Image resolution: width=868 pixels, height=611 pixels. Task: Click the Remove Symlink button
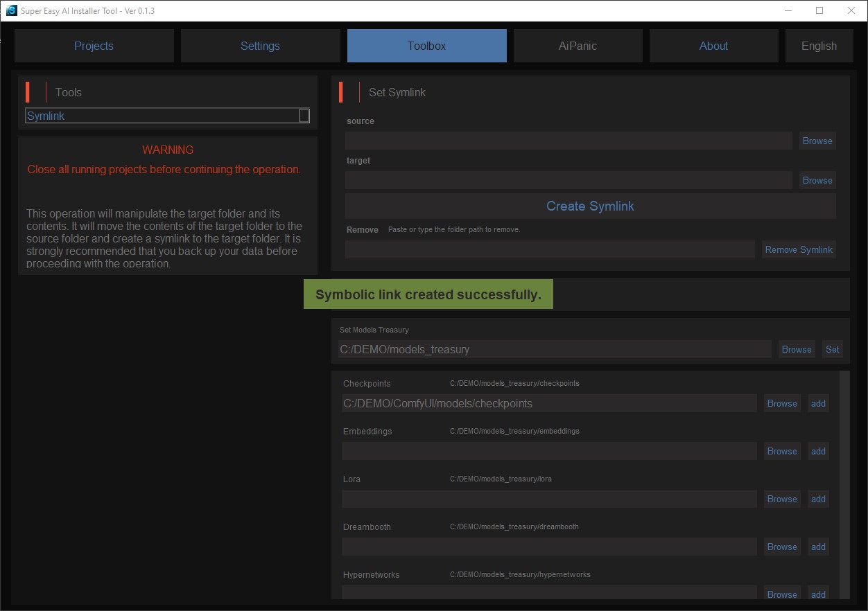click(798, 249)
